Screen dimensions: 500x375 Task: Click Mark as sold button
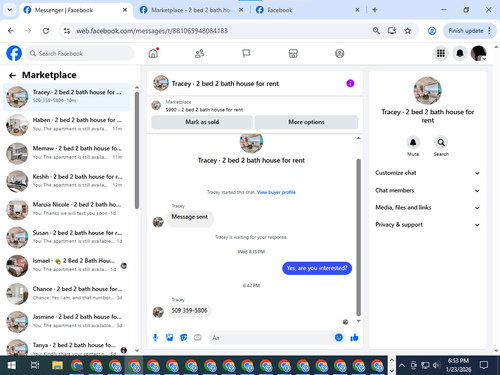tap(202, 122)
